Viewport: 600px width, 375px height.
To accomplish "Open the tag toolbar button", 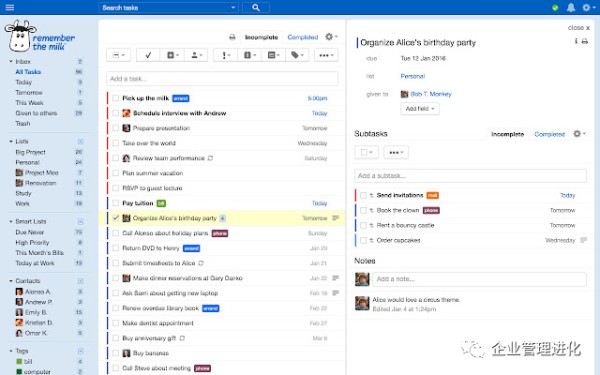I will pyautogui.click(x=297, y=55).
